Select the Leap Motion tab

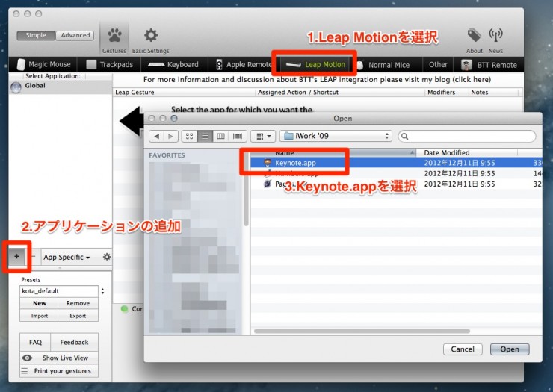pyautogui.click(x=315, y=64)
